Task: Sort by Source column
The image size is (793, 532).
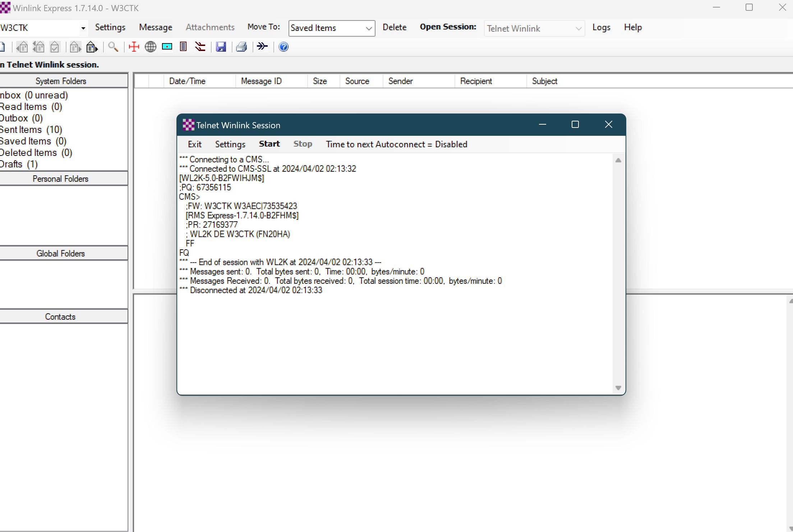Action: [x=361, y=81]
